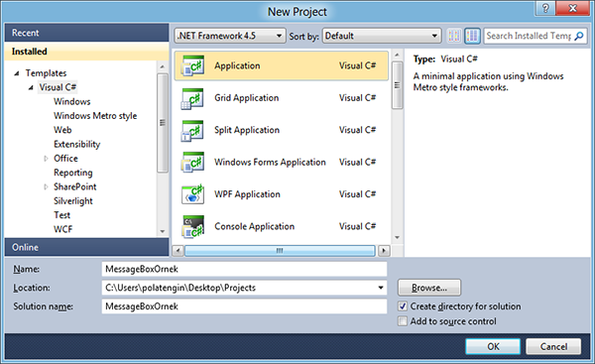Select the Test category
The height and width of the screenshot is (364, 595).
pos(61,215)
